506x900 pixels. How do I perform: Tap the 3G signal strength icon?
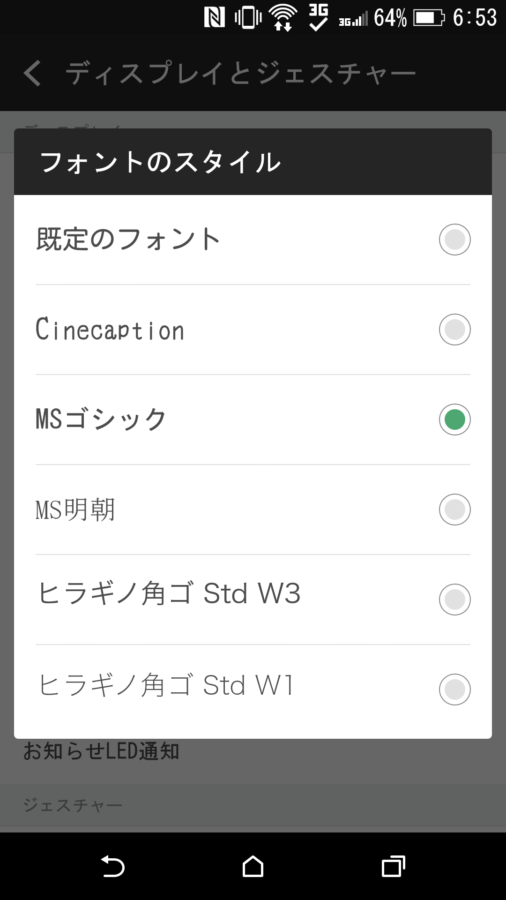[x=353, y=20]
